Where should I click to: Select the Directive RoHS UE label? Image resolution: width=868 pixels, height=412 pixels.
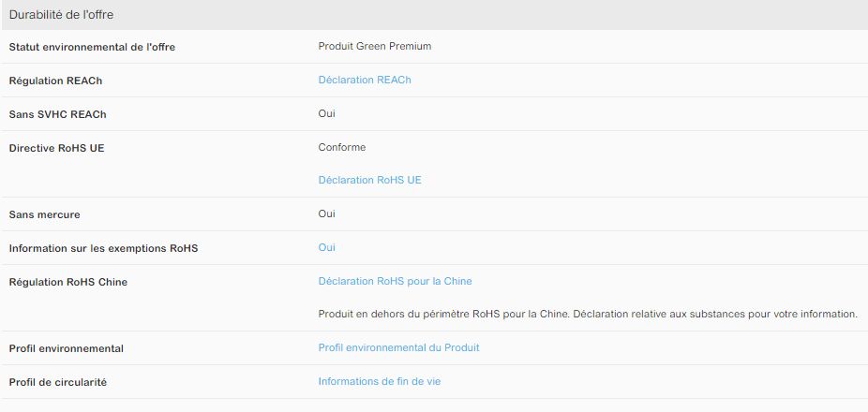(x=56, y=148)
